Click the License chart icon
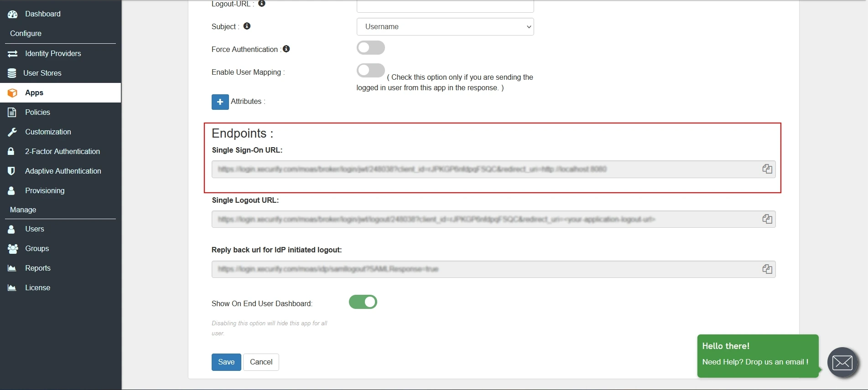Viewport: 868px width, 390px height. click(x=12, y=288)
